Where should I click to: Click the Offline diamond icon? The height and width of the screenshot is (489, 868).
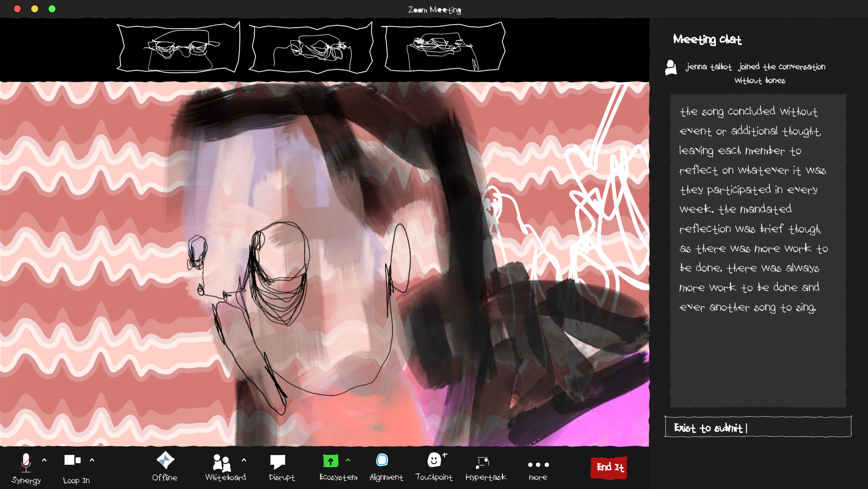(x=165, y=460)
